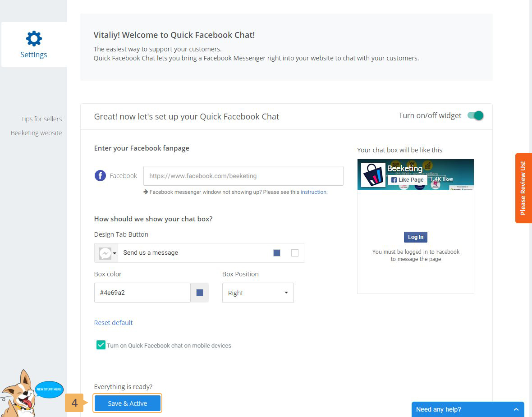This screenshot has width=532, height=417.
Task: Open the Box Position dropdown
Action: (x=258, y=293)
